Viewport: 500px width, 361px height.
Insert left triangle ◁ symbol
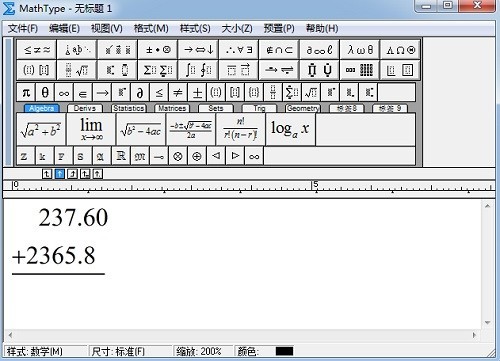[x=216, y=156]
